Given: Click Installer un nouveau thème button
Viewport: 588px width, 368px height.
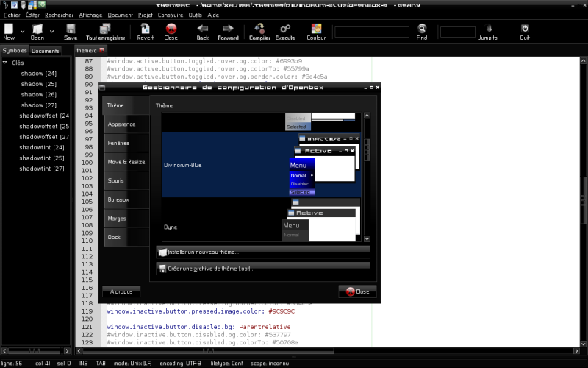Looking at the screenshot, I should pos(263,252).
